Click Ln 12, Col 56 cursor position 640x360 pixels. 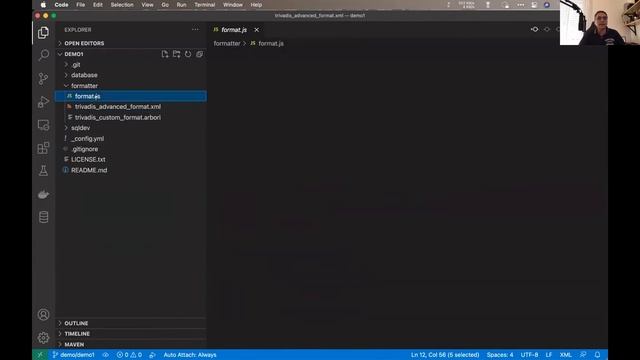coord(445,355)
